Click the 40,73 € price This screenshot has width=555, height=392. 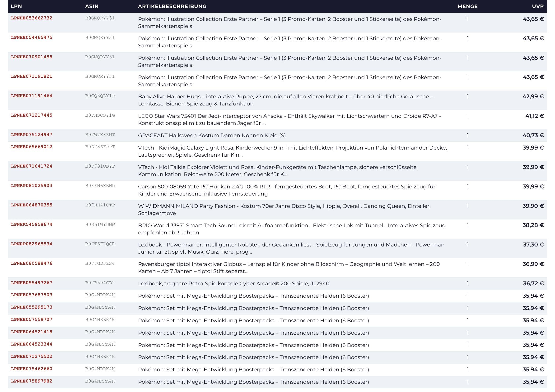[x=533, y=135]
